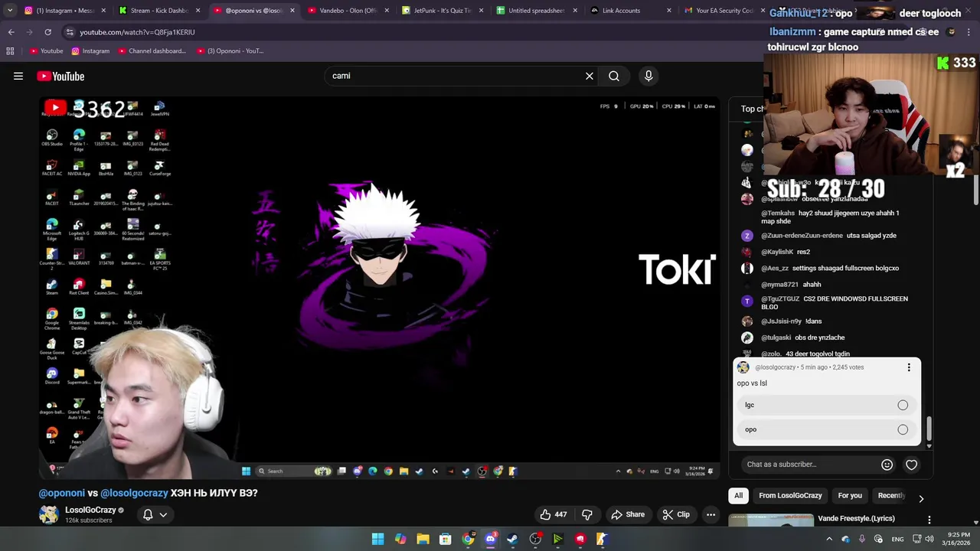Click @tulgaski chat message "obs dre ynzlache"
Viewport: 980px width, 551px height.
coord(803,337)
